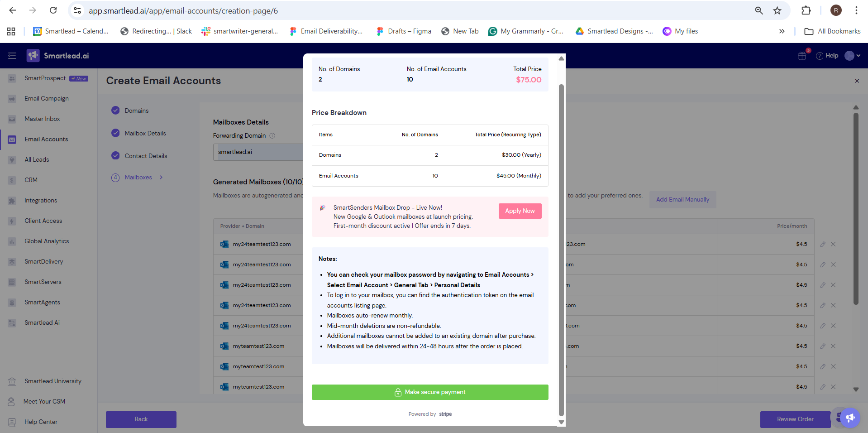868x433 pixels.
Task: Open SmartAgents in the sidebar
Action: click(x=42, y=303)
